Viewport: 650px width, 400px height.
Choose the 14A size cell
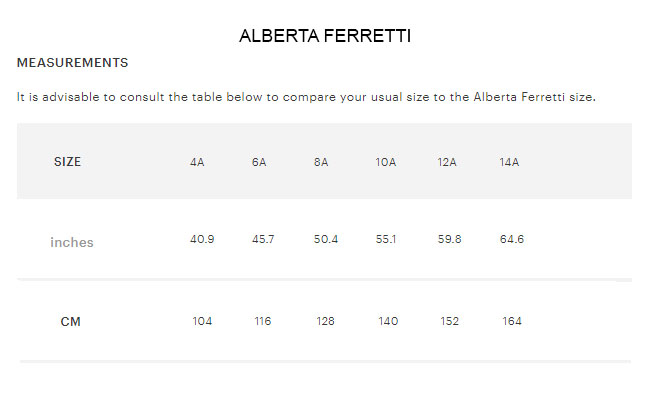[509, 162]
